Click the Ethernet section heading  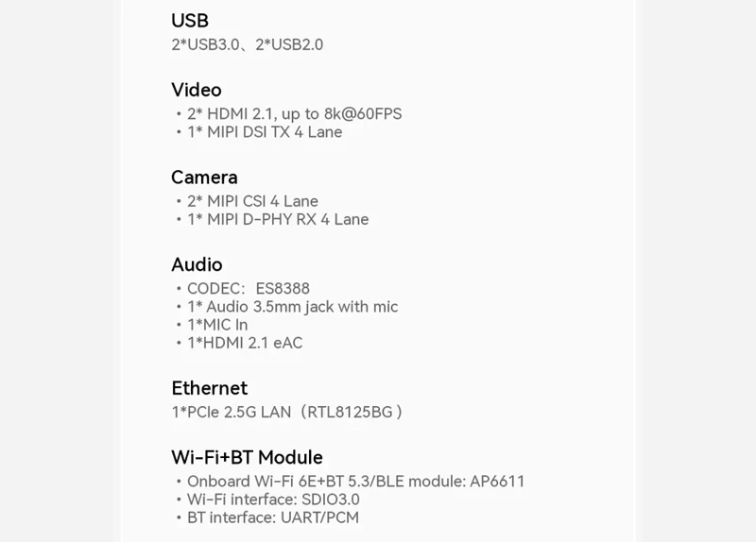coord(209,388)
